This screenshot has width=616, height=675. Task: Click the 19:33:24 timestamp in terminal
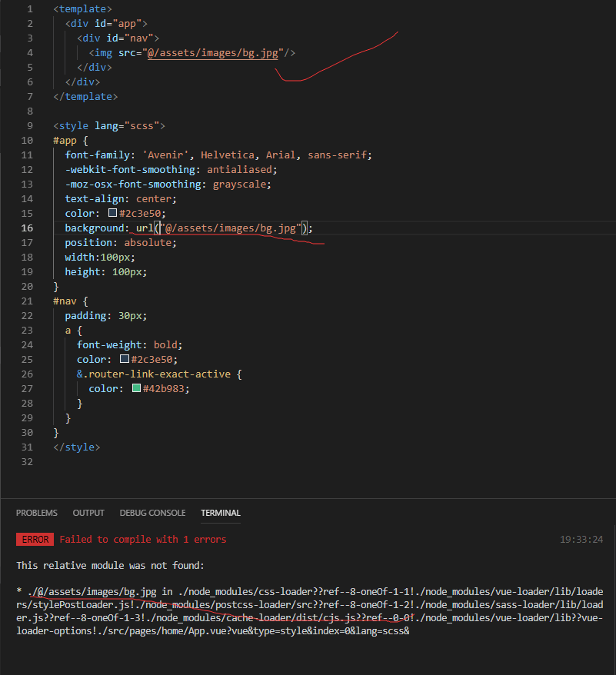(x=581, y=540)
